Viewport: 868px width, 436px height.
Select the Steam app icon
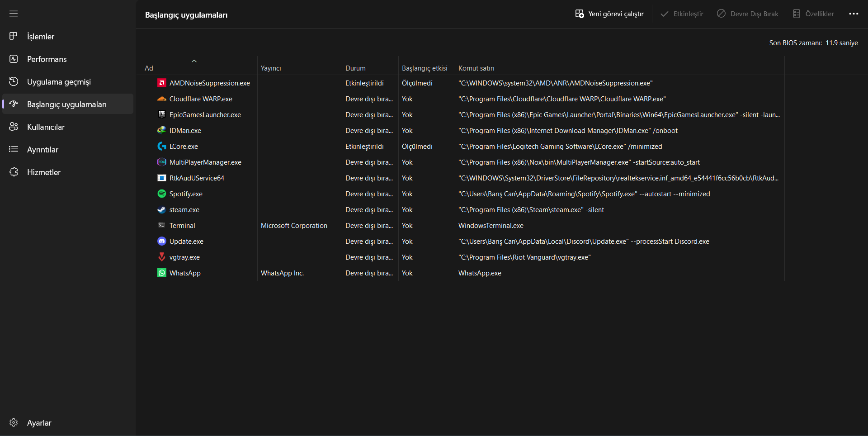(x=161, y=209)
